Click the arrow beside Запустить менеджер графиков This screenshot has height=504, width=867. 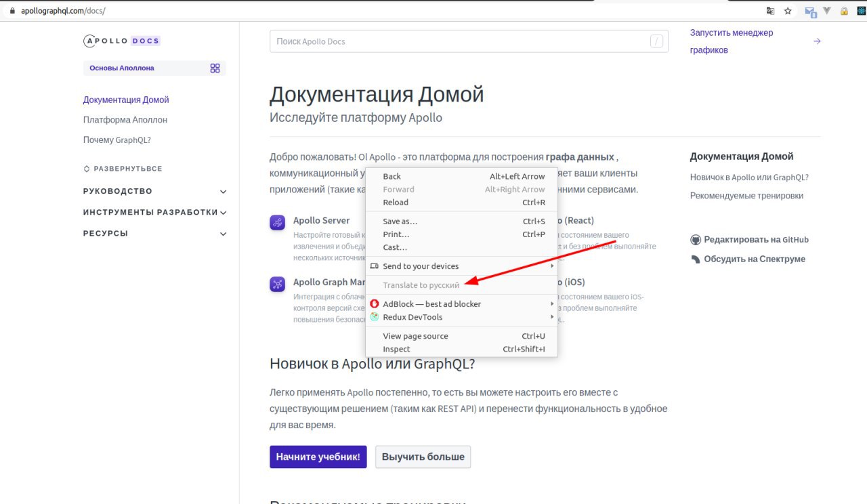tap(817, 41)
